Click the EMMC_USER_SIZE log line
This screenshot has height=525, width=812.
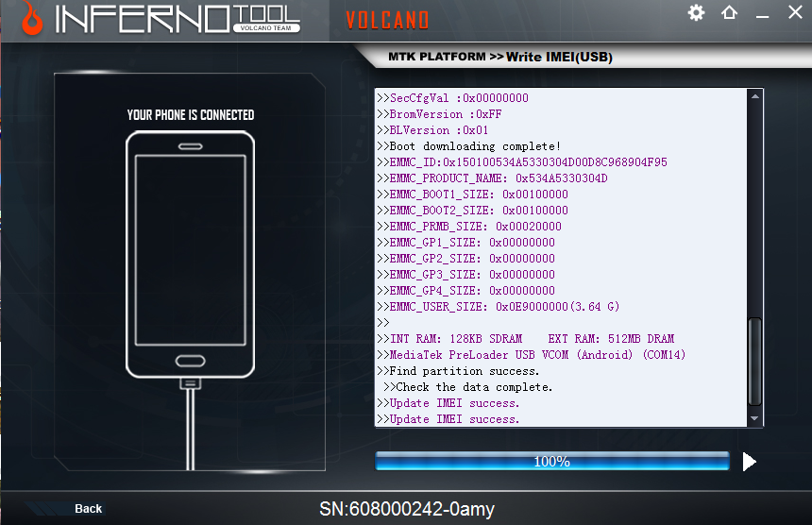(499, 307)
